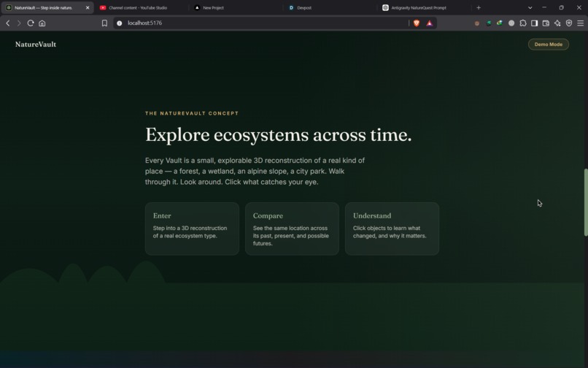Click the Enter card
The image size is (588, 368).
click(192, 229)
